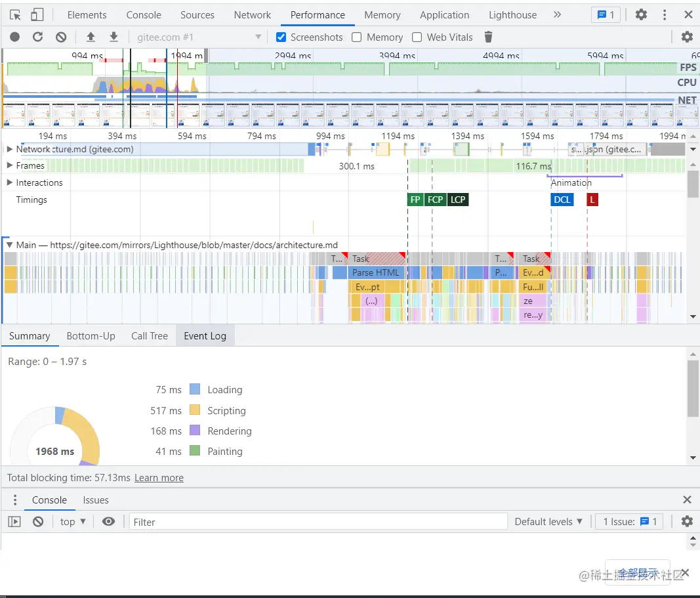Clear the console output

tap(38, 522)
